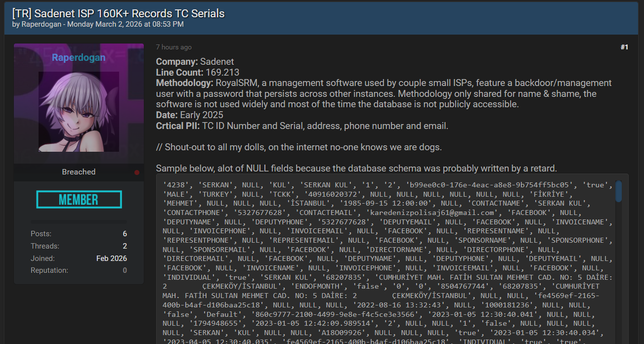Click the thread title heading

pyautogui.click(x=119, y=13)
